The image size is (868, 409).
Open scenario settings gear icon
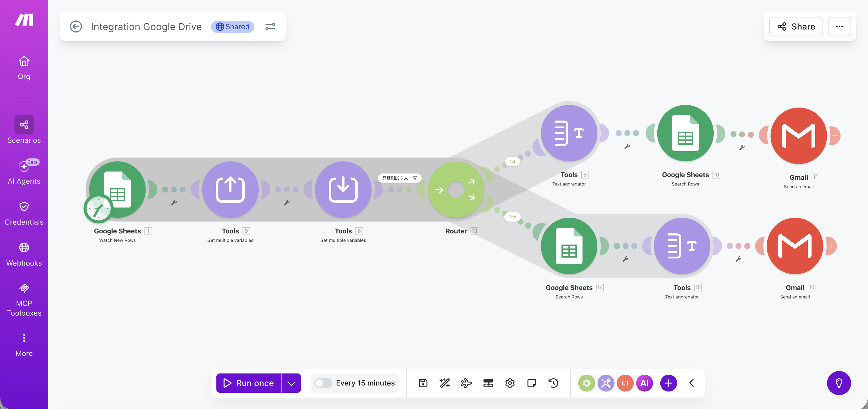(x=510, y=383)
